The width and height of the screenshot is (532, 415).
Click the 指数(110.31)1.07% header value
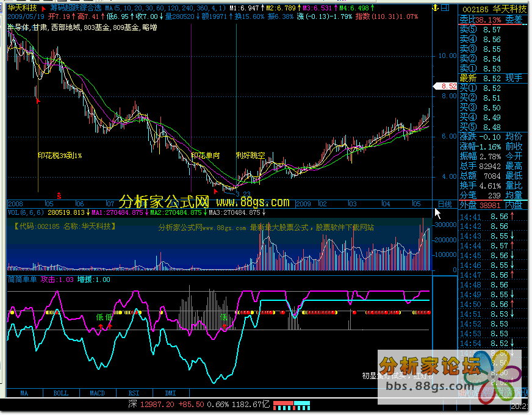pyautogui.click(x=387, y=16)
